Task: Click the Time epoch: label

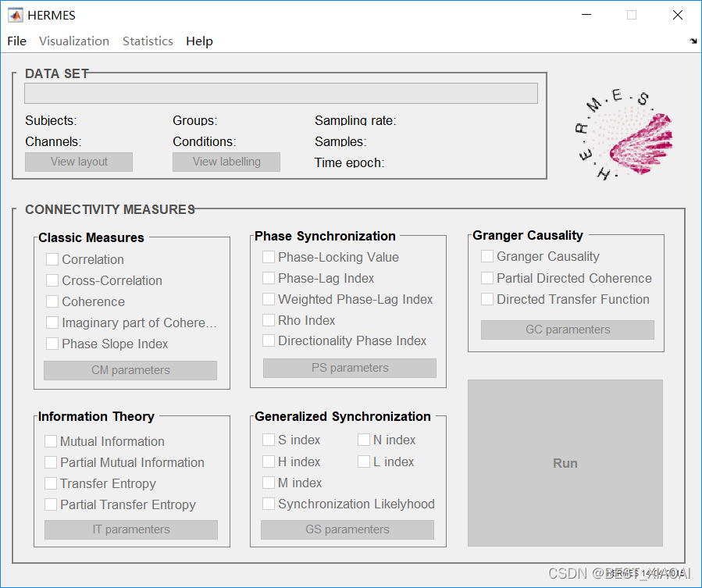Action: [x=349, y=162]
